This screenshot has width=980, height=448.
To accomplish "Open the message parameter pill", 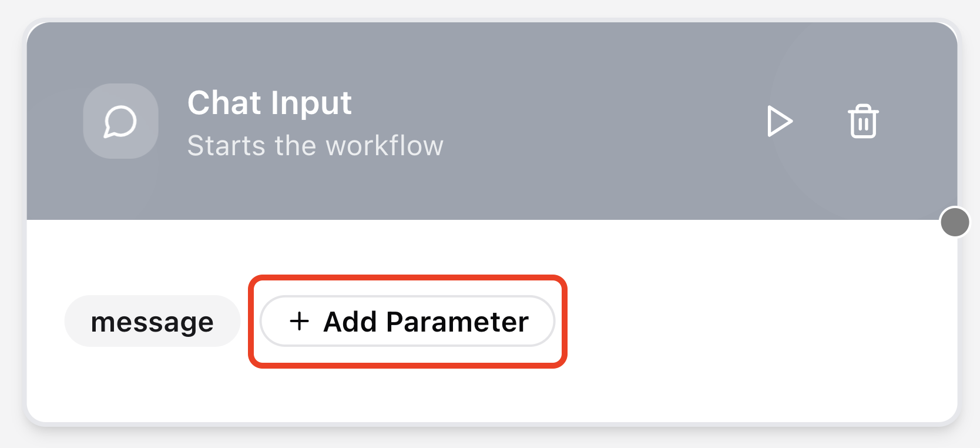I will [x=152, y=321].
